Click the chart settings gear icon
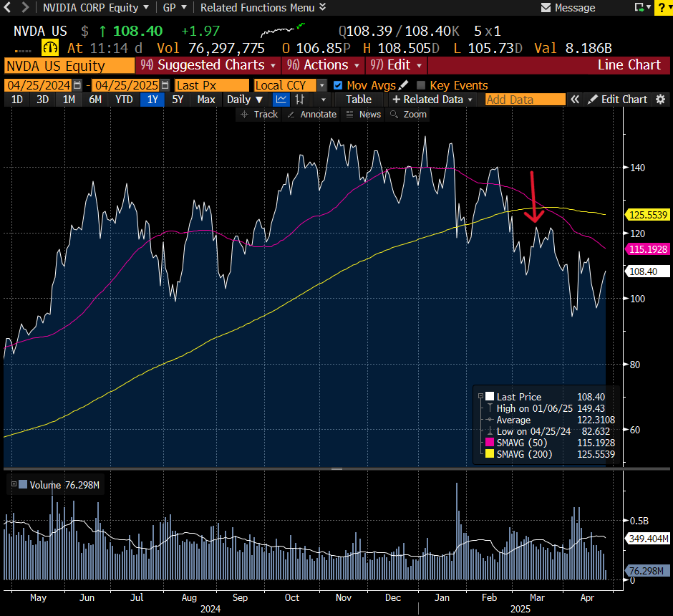This screenshot has height=616, width=673. pyautogui.click(x=660, y=100)
